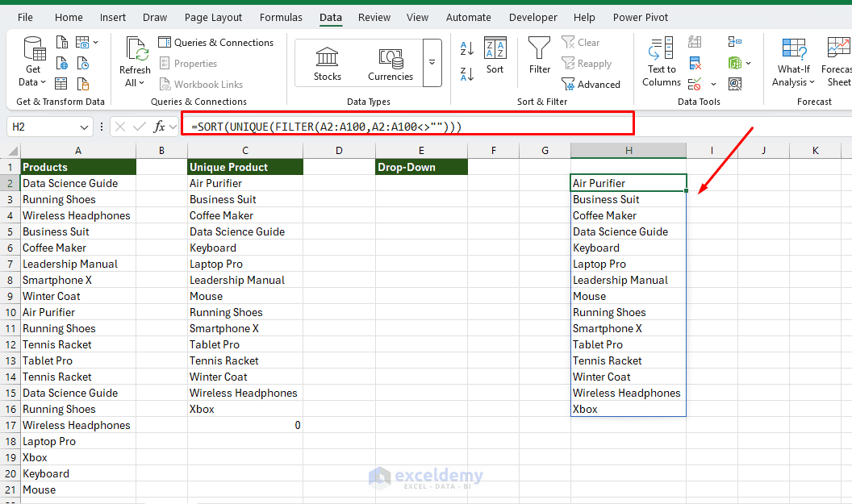Expand the From Picture dropdown arrow
Viewport: 852px width, 504px height.
tap(96, 43)
